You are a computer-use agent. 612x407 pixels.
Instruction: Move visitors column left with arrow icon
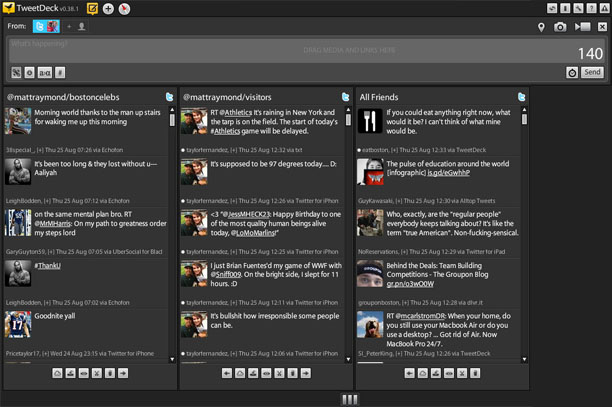(x=227, y=373)
